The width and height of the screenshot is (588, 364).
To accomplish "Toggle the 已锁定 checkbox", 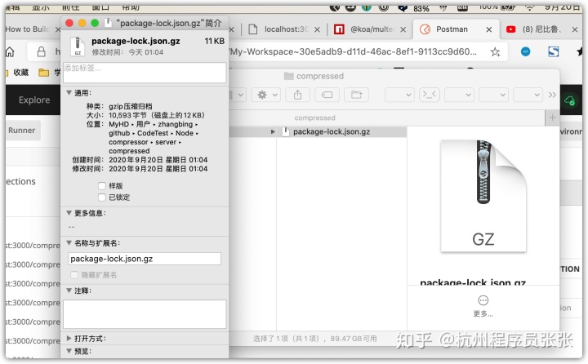I will point(101,198).
